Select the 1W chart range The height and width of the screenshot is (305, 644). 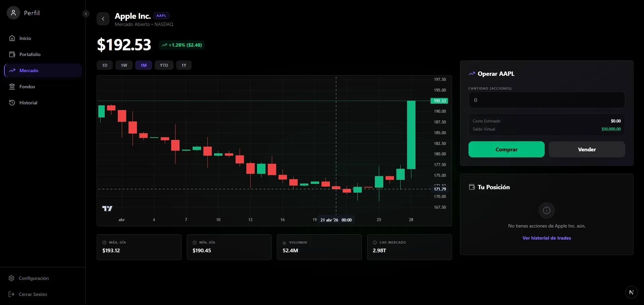click(124, 65)
